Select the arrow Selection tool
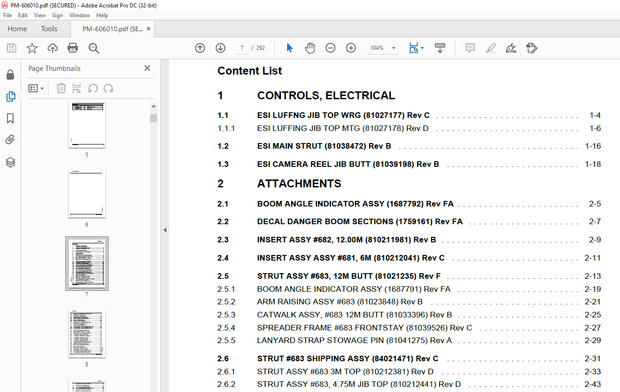Screen dimensions: 620x392 pos(289,48)
